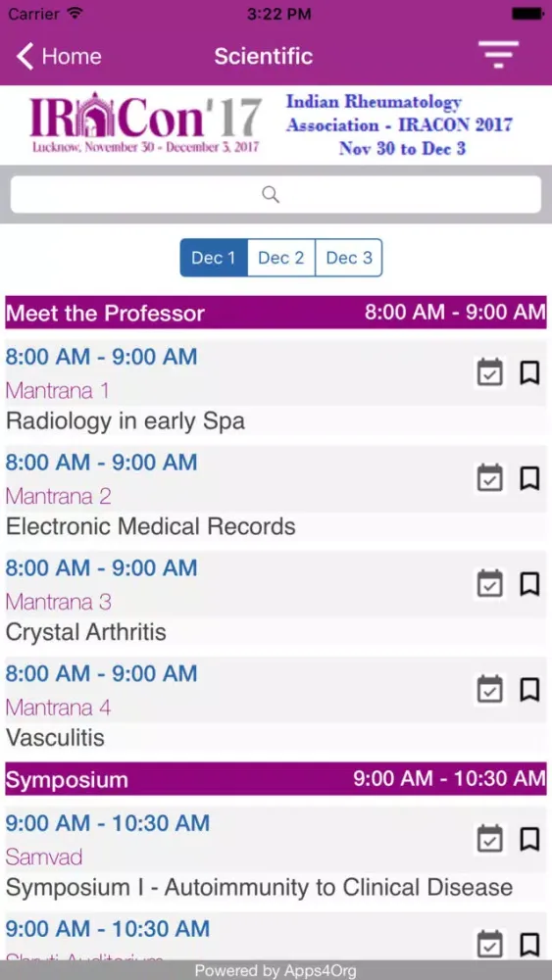Bookmark the Electronic Medical Records session

(x=529, y=479)
